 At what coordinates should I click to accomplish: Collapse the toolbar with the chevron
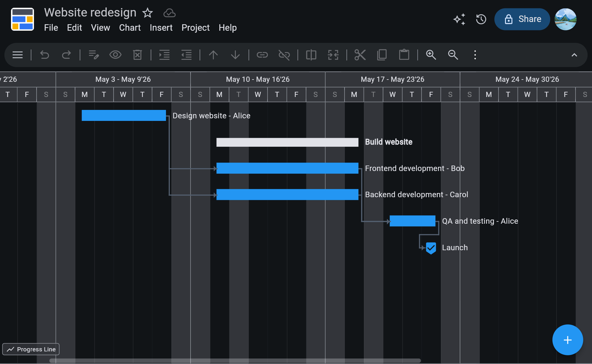coord(575,55)
